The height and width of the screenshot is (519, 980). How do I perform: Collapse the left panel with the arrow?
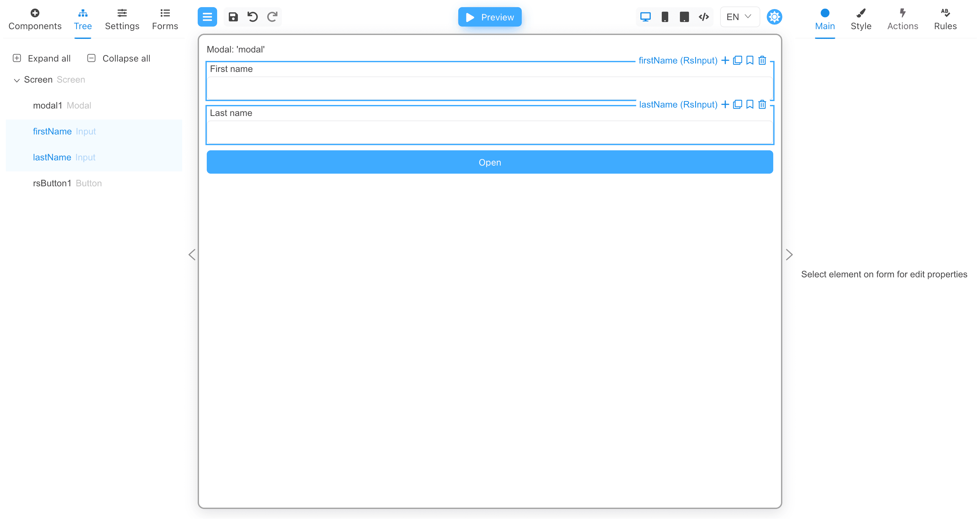tap(192, 254)
